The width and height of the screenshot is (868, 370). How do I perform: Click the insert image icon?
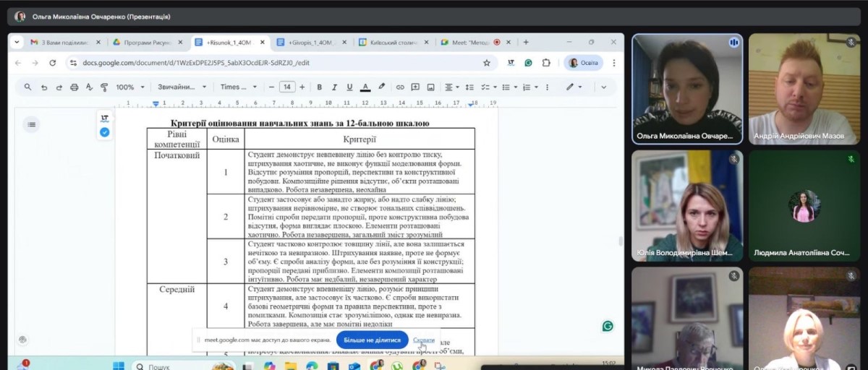[x=430, y=87]
